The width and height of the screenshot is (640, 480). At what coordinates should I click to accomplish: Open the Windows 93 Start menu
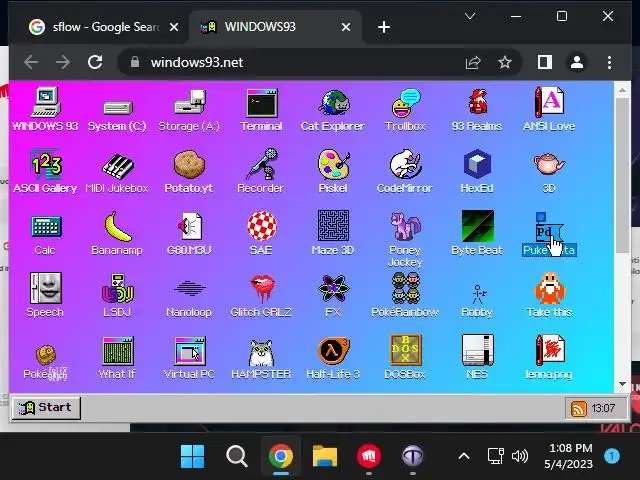tap(46, 408)
